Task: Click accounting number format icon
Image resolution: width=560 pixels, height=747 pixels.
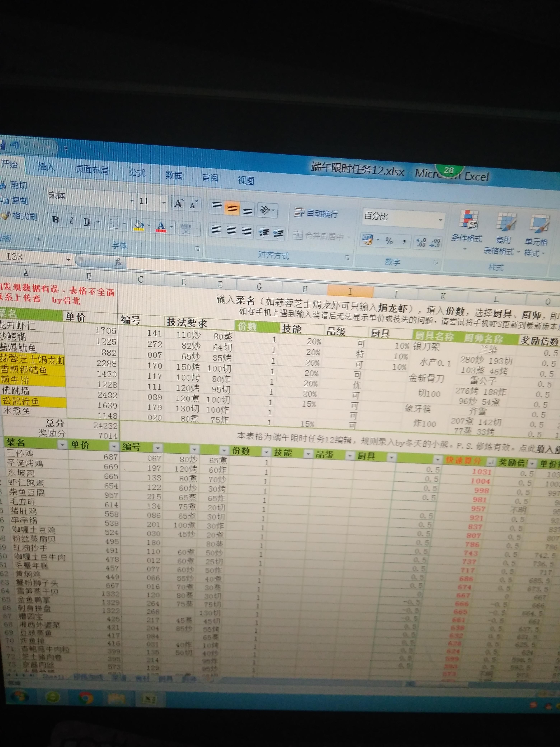Action: [x=368, y=239]
